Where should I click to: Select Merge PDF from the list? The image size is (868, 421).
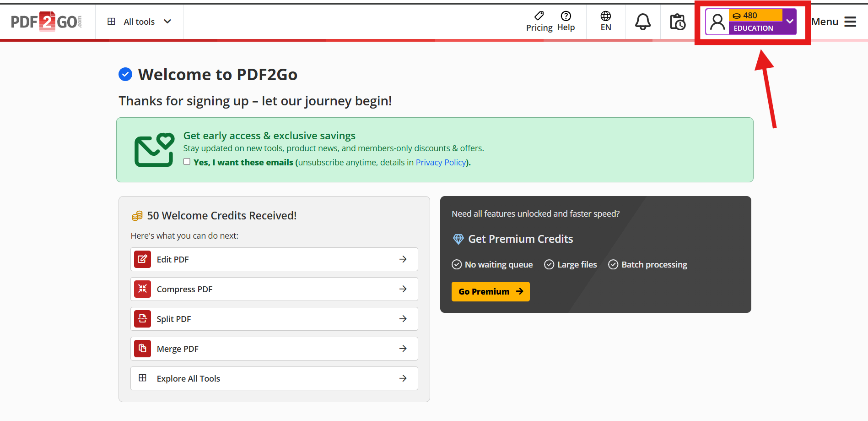[x=274, y=349]
